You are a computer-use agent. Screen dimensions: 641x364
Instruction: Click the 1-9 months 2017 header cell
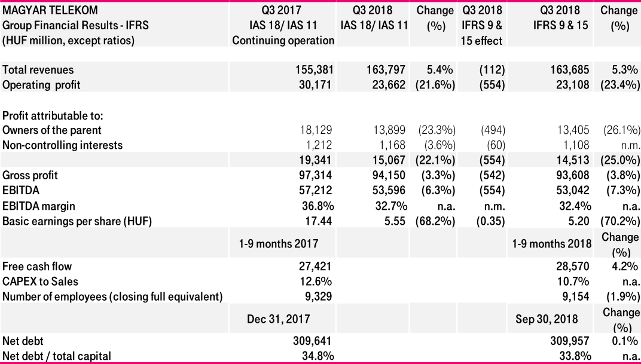pyautogui.click(x=279, y=243)
